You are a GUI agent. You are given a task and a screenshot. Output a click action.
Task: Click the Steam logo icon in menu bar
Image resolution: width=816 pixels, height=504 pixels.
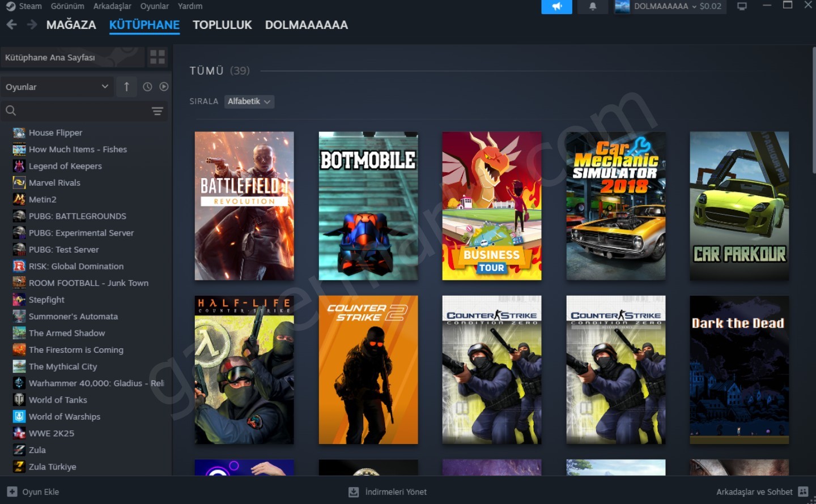10,6
